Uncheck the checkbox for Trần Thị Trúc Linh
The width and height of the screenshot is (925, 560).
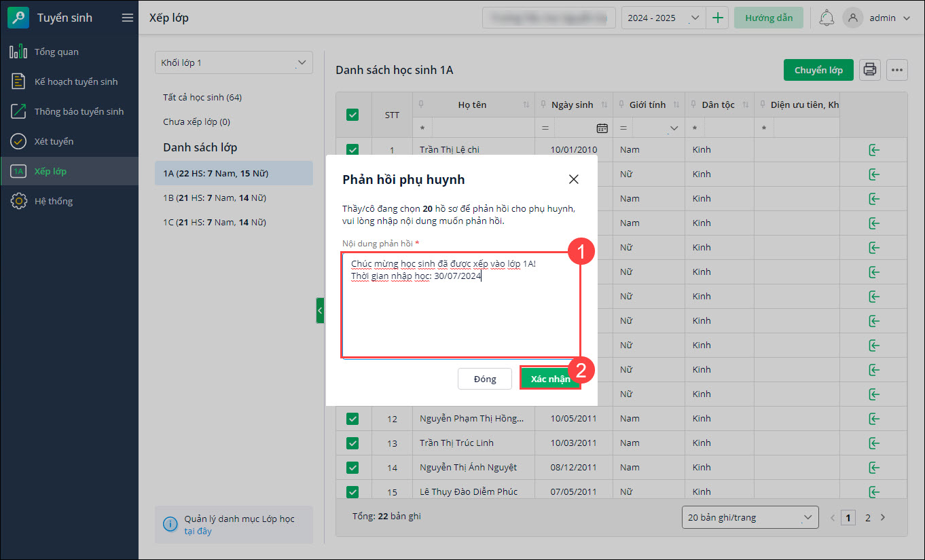[352, 443]
